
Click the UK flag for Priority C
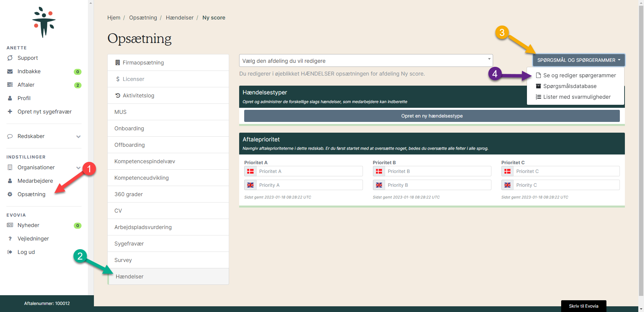[507, 185]
